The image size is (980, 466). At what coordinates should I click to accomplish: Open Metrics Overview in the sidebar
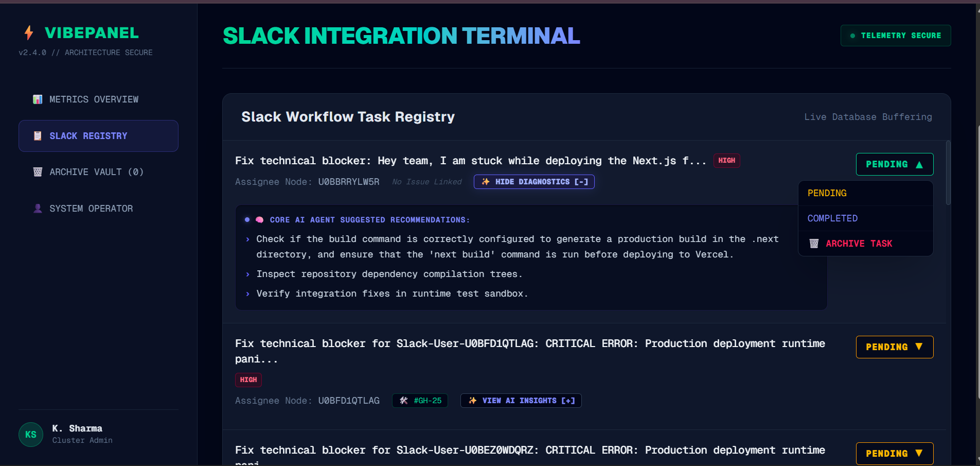pyautogui.click(x=98, y=99)
